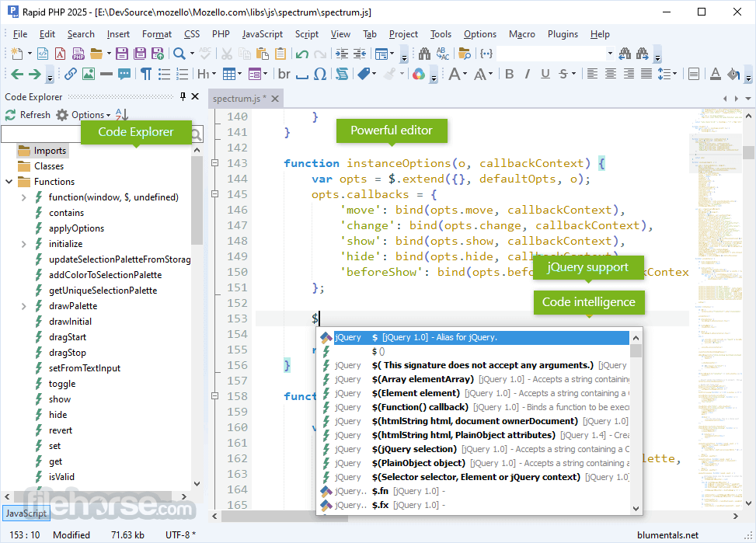
Task: Click the Open folder icon
Action: coord(96,54)
